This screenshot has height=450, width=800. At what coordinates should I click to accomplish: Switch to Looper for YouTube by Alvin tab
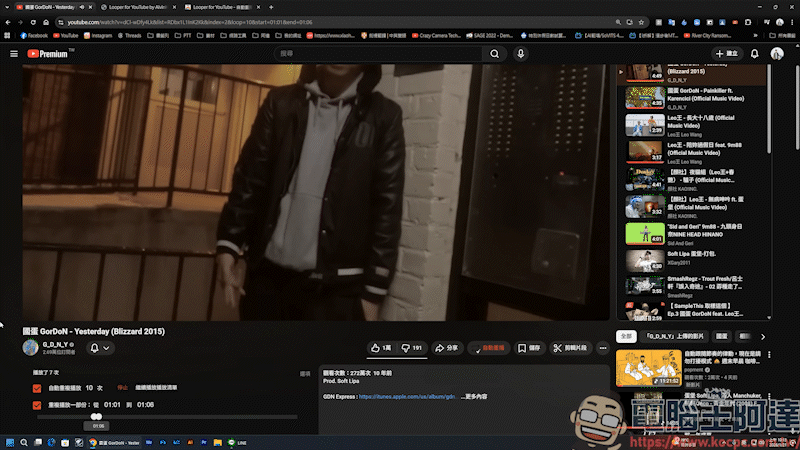click(x=138, y=7)
